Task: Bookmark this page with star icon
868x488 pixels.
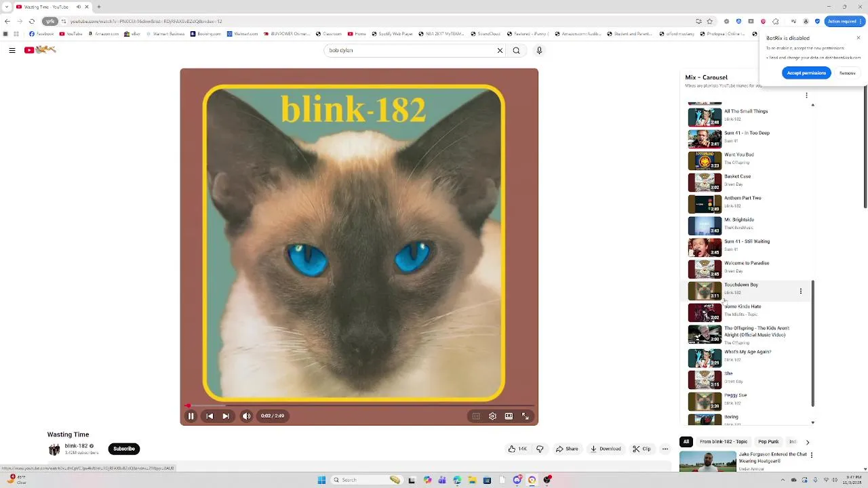Action: 710,21
